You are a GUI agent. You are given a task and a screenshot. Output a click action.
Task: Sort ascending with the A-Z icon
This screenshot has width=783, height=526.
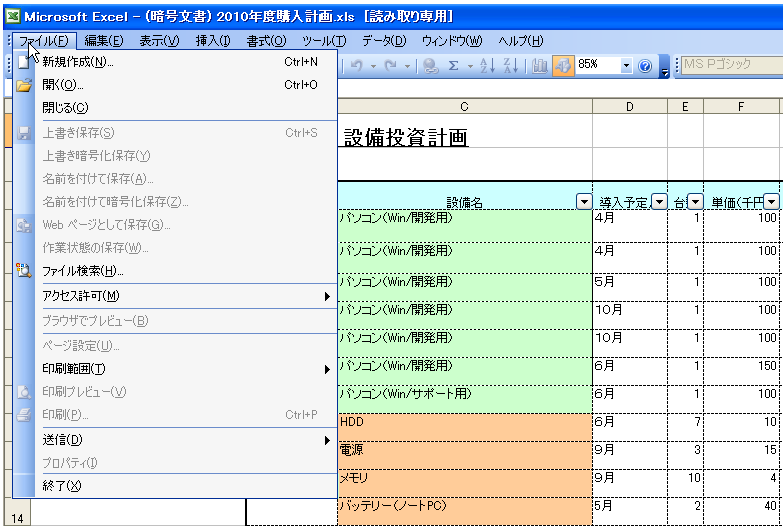tap(488, 65)
